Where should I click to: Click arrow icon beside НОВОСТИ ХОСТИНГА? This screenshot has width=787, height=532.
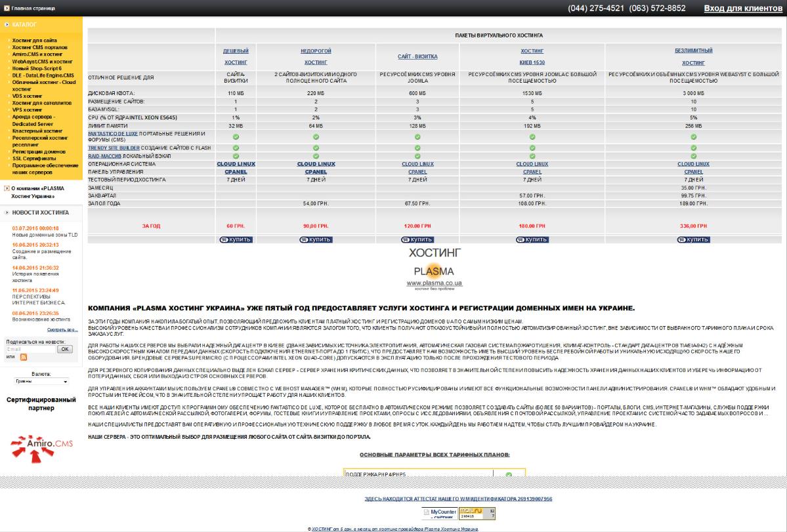click(7, 213)
